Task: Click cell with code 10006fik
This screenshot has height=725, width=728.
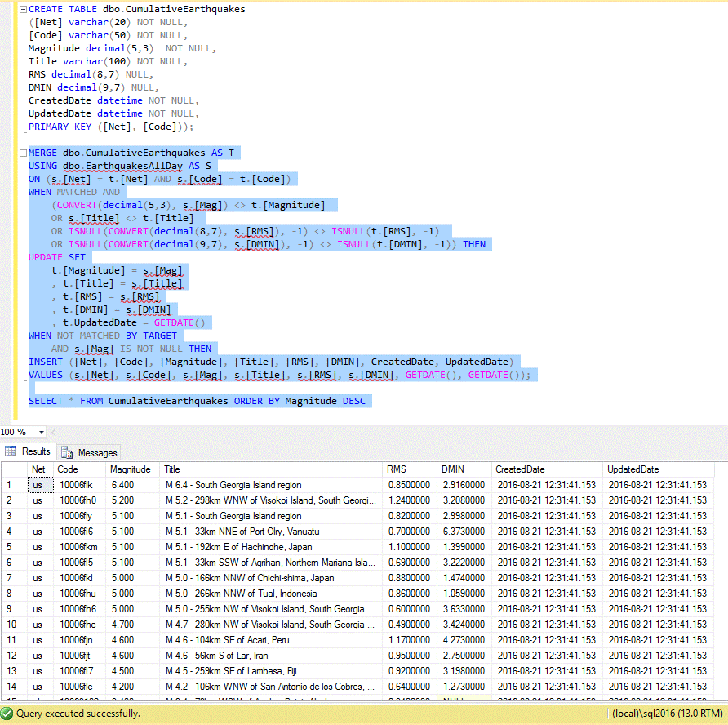Action: 80,485
